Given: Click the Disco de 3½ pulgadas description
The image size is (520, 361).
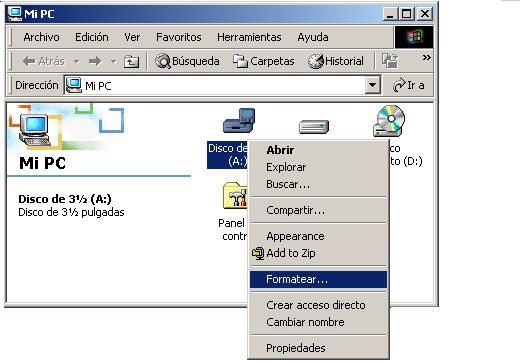Looking at the screenshot, I should coord(71,212).
